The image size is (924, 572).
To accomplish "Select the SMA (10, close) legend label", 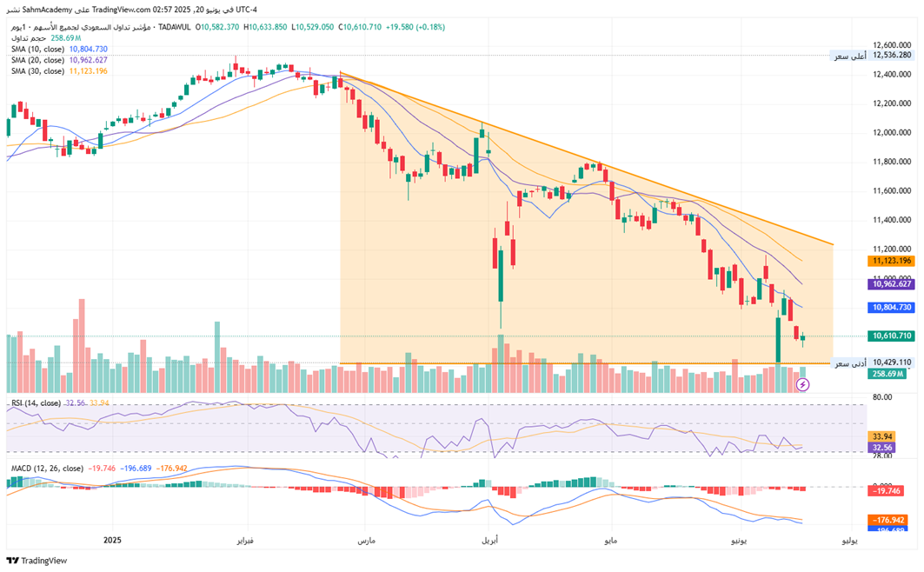I will coord(37,50).
